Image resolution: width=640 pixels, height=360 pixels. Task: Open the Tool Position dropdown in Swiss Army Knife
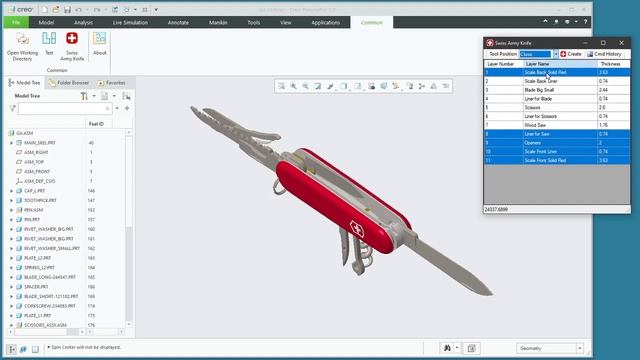556,54
